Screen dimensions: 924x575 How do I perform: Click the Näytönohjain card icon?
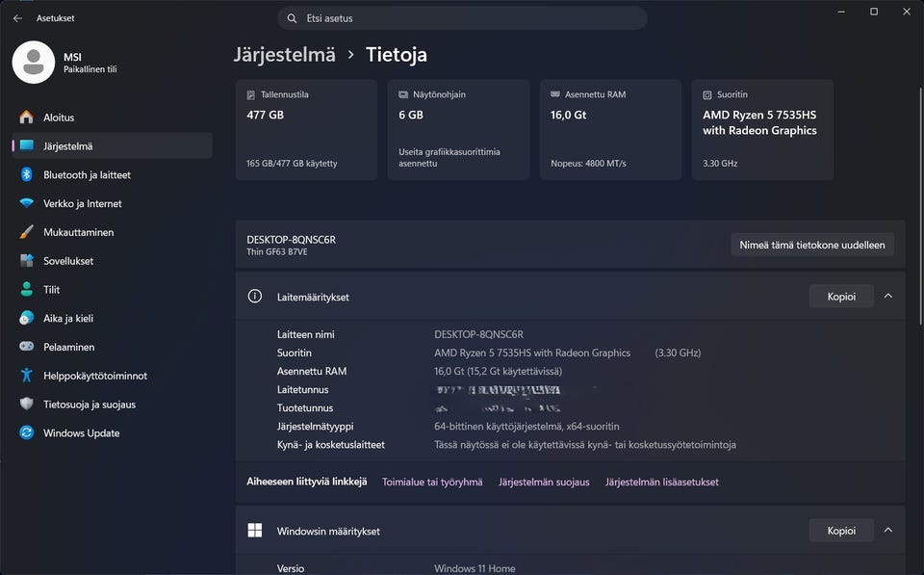coord(403,94)
